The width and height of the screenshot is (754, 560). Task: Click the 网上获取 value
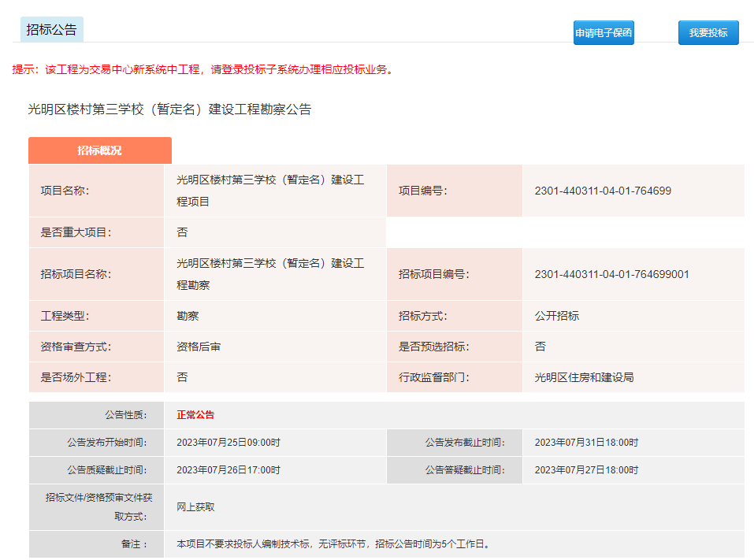pos(195,507)
